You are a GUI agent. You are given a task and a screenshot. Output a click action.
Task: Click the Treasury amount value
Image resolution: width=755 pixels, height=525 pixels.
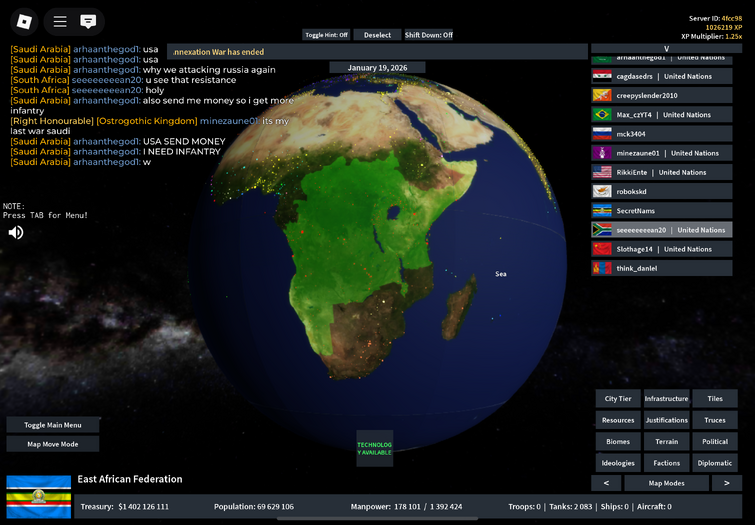coord(143,507)
